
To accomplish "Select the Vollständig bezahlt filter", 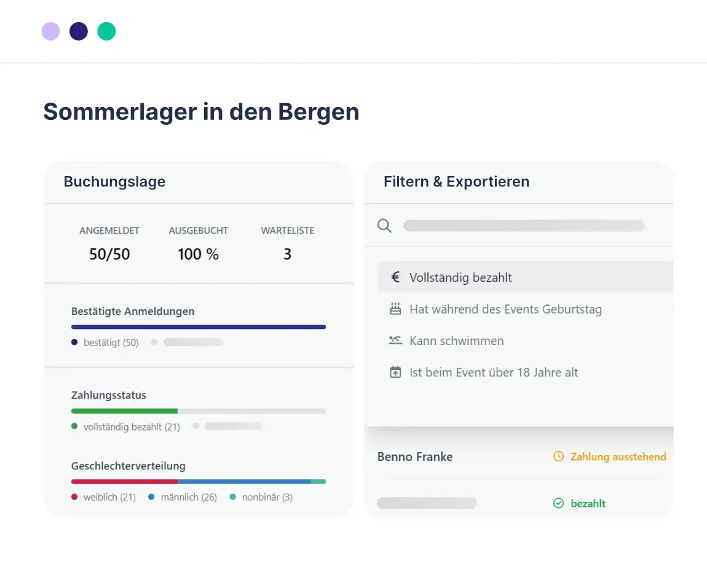I will [x=460, y=277].
